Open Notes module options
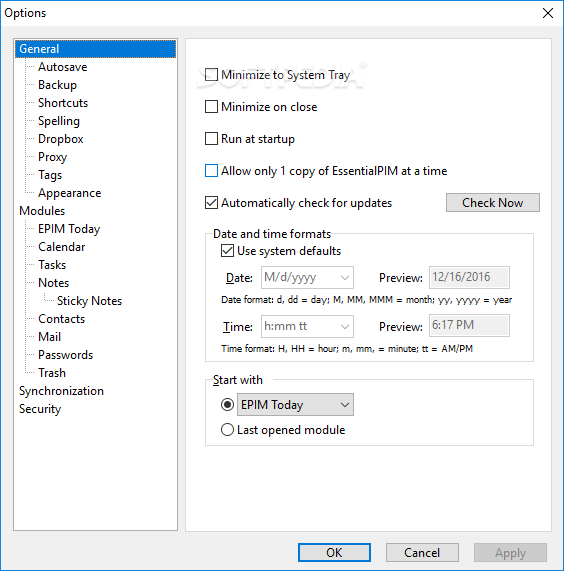The height and width of the screenshot is (571, 564). [54, 283]
